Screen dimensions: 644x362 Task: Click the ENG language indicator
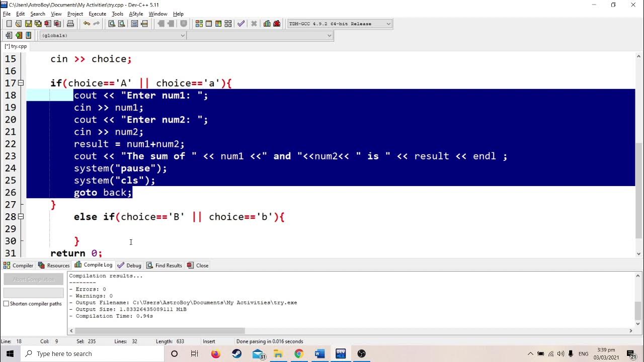(x=584, y=354)
